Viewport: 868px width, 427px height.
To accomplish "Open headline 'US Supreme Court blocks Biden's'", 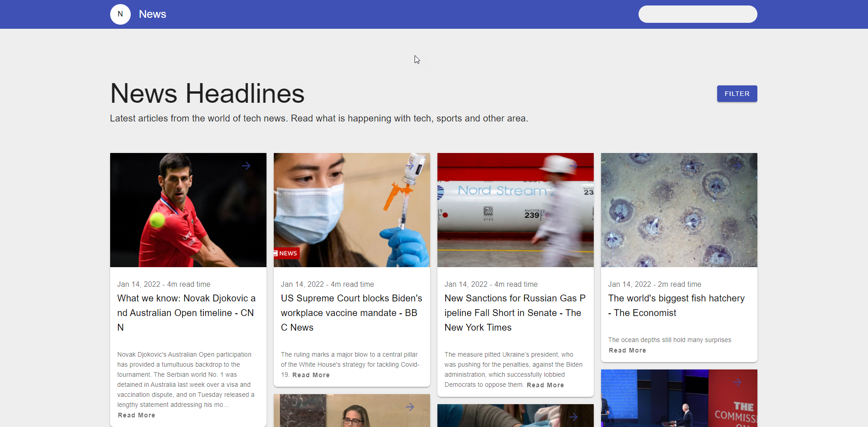I will click(351, 313).
